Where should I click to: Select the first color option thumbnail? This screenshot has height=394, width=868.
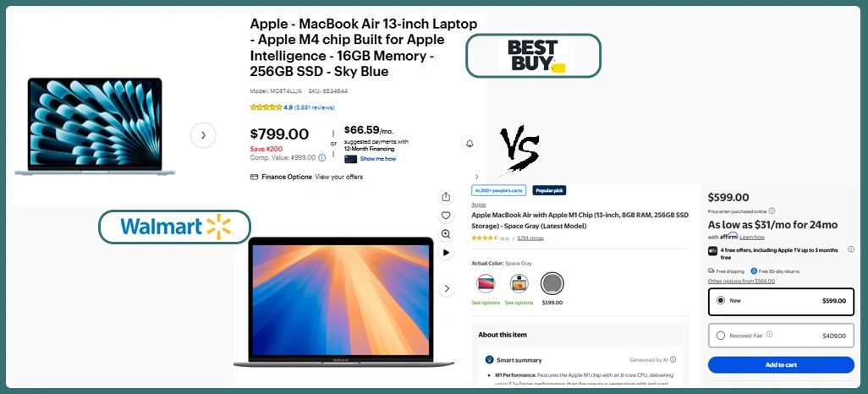tap(486, 283)
